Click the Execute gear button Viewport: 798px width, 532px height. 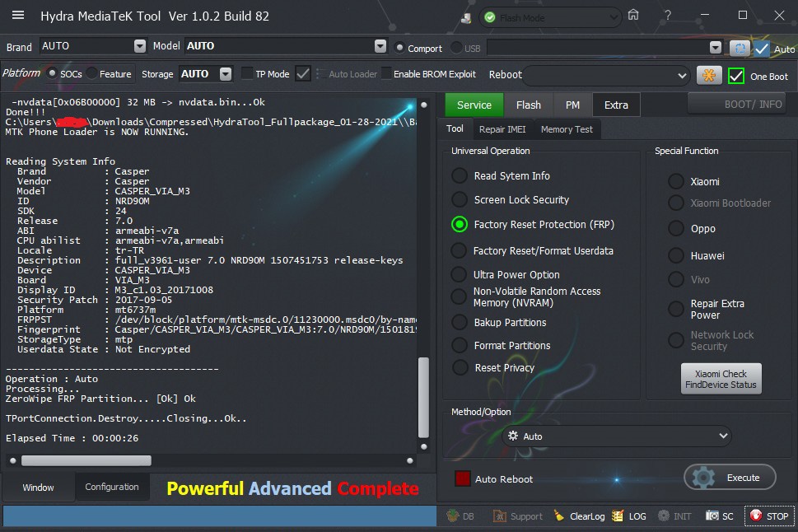(x=730, y=478)
